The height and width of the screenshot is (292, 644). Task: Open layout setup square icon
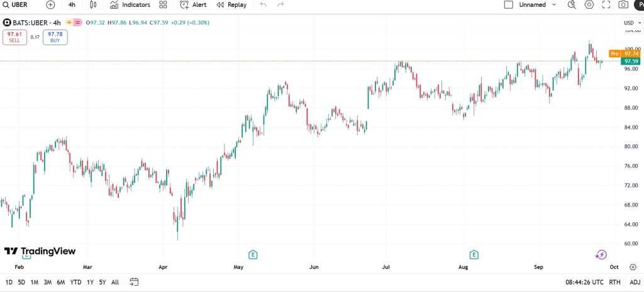click(x=508, y=5)
